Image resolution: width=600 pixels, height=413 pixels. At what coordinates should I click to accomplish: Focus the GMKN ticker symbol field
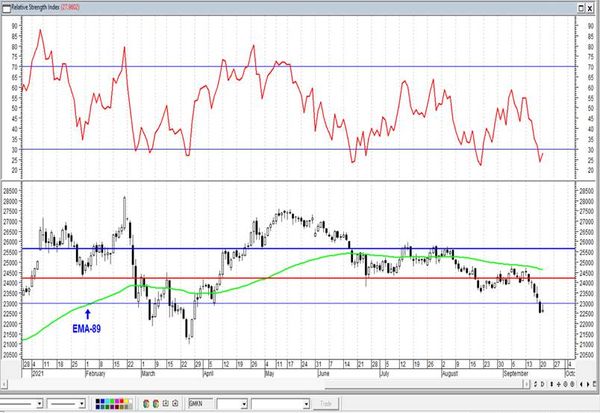201,403
